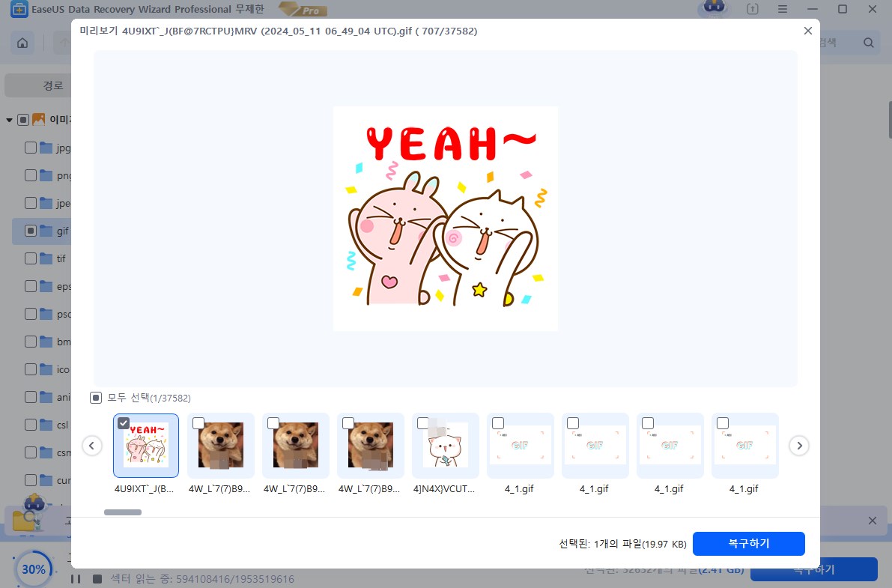
Task: Click the EaseUS app logo icon
Action: click(19, 10)
